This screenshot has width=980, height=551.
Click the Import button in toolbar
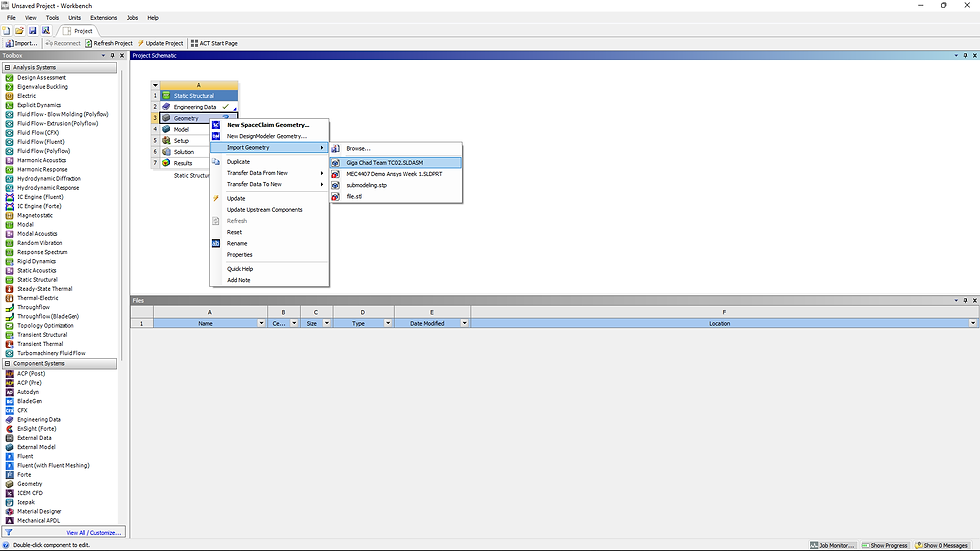pos(21,43)
